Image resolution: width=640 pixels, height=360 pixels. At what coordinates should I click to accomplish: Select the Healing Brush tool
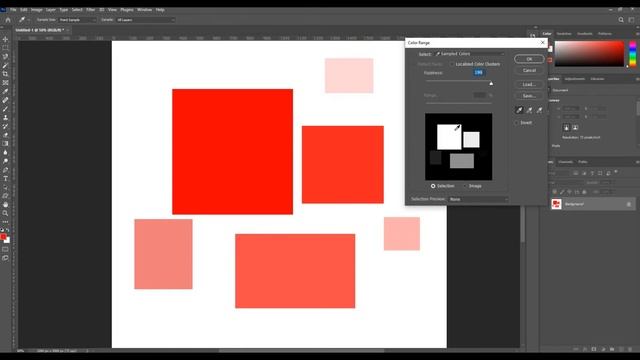click(x=5, y=100)
